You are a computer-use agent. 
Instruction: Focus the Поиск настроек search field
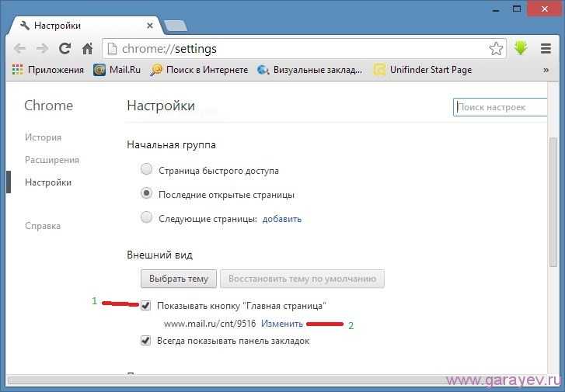(500, 107)
